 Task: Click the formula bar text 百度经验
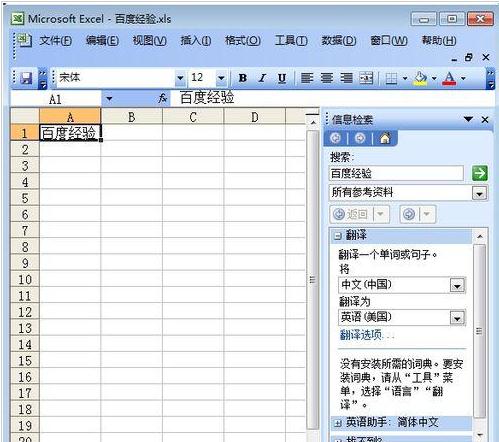(207, 97)
